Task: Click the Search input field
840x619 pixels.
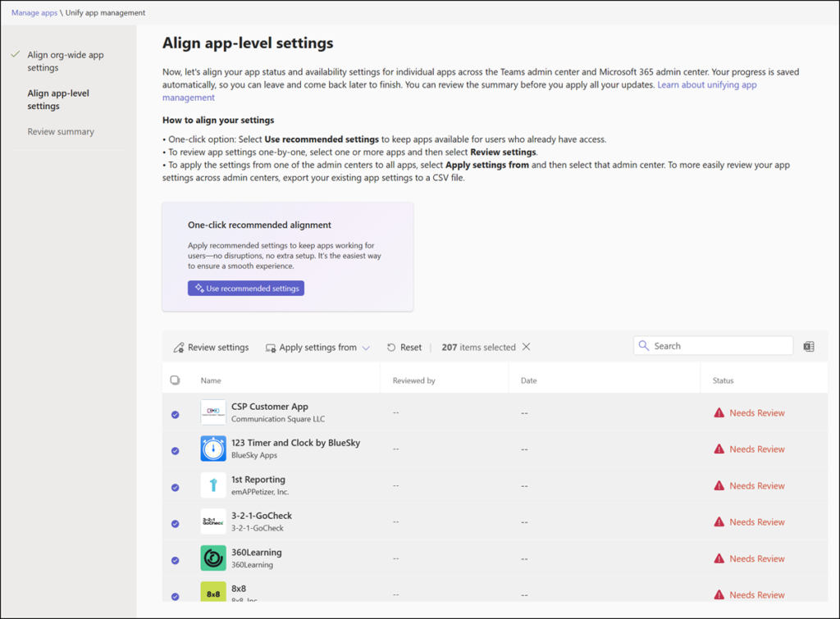Action: [x=713, y=346]
